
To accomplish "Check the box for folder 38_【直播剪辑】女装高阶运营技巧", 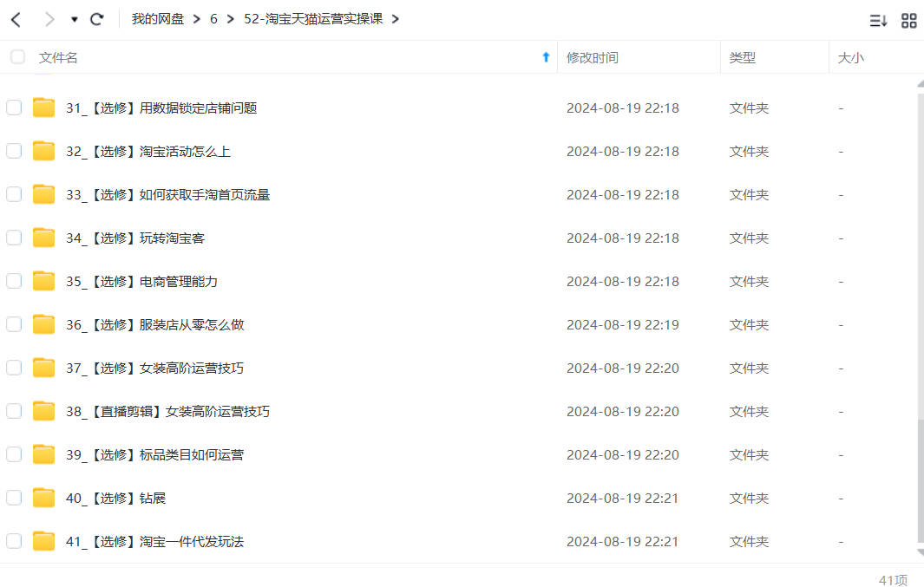I will tap(14, 410).
